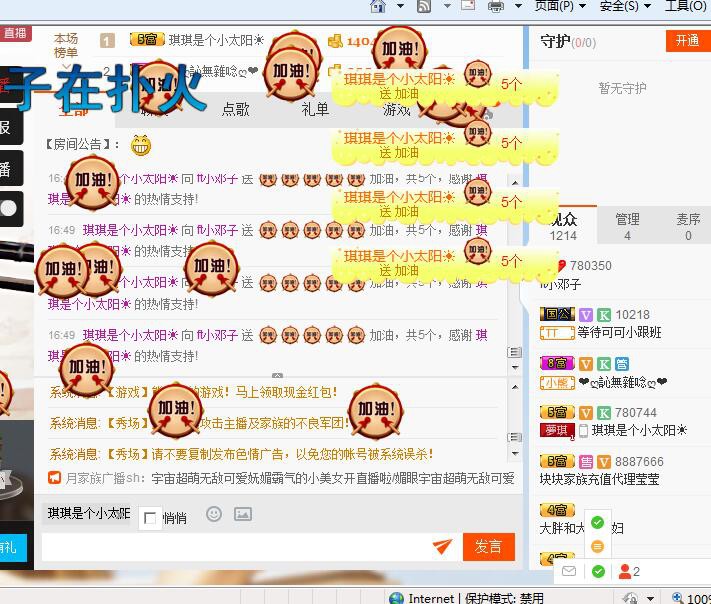
Task: Switch to the 点歌 tab
Action: (x=236, y=109)
